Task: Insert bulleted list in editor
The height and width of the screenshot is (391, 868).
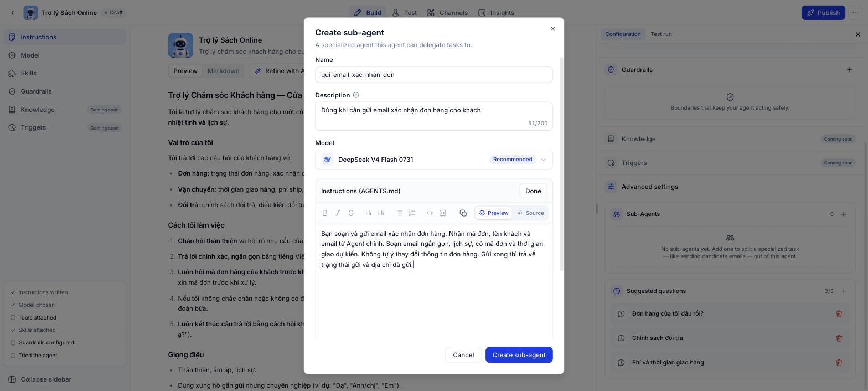Action: pos(399,213)
